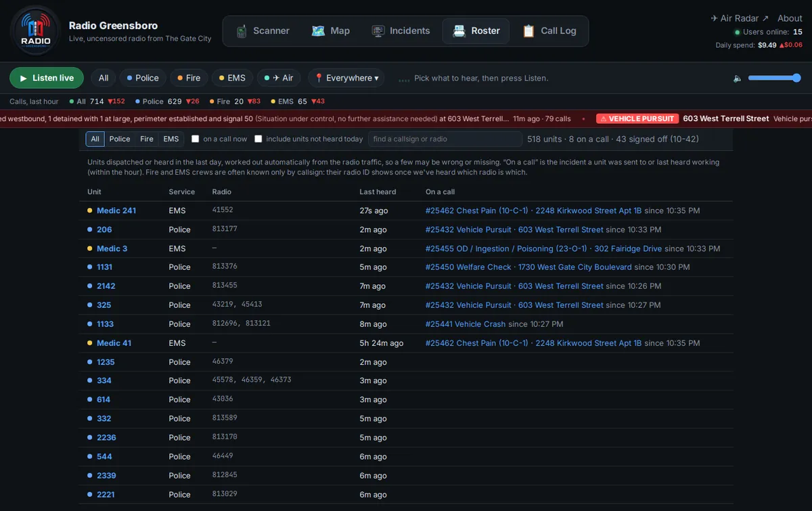Toggle the Police filter chip in the listen bar
Viewport: 812px width, 511px height.
coord(143,78)
